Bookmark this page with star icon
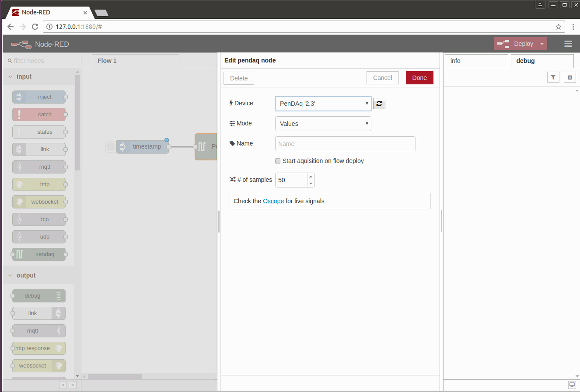This screenshot has width=580, height=392. [559, 27]
